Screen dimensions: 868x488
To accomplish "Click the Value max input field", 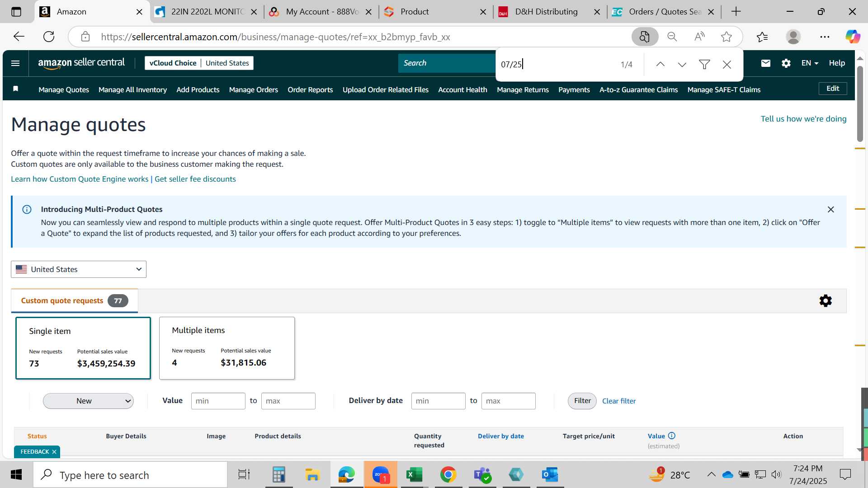I will [x=288, y=401].
